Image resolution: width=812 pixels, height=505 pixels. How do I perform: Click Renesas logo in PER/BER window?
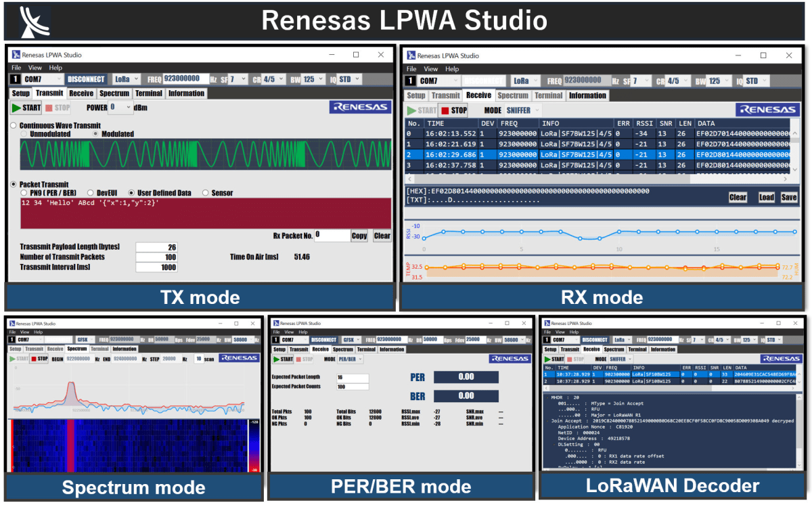(x=511, y=359)
